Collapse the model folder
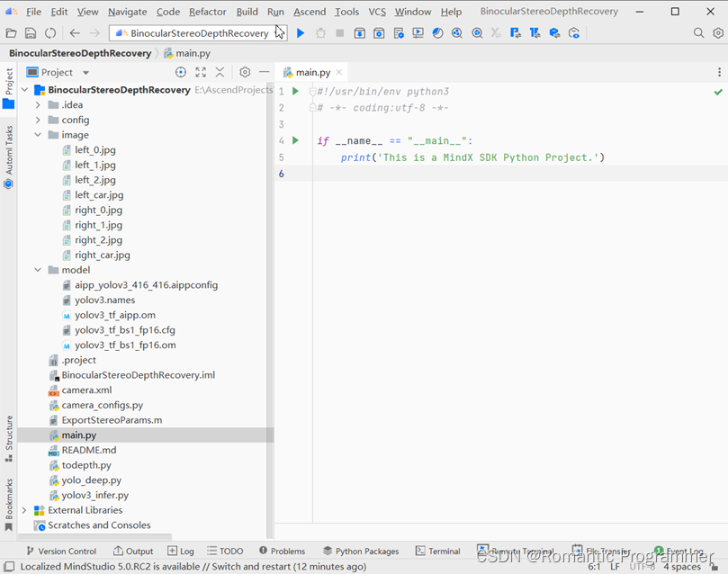 point(38,270)
